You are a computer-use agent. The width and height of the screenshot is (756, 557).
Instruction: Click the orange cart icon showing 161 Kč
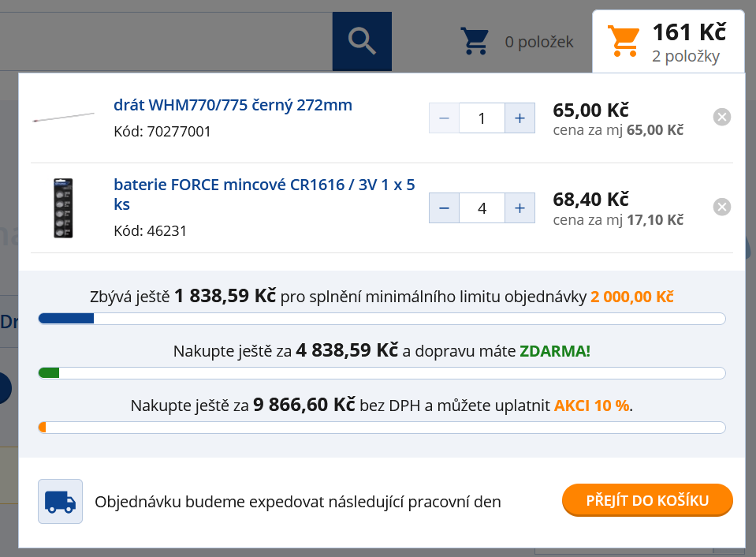[623, 41]
